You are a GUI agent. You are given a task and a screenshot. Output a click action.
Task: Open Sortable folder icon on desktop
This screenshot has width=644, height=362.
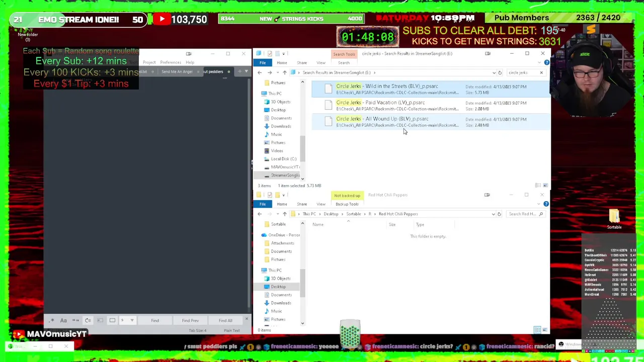click(614, 219)
